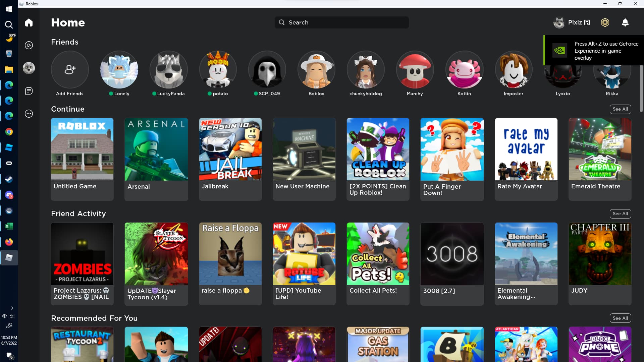Click See All for the Continue section
This screenshot has width=644, height=362.
click(x=620, y=109)
